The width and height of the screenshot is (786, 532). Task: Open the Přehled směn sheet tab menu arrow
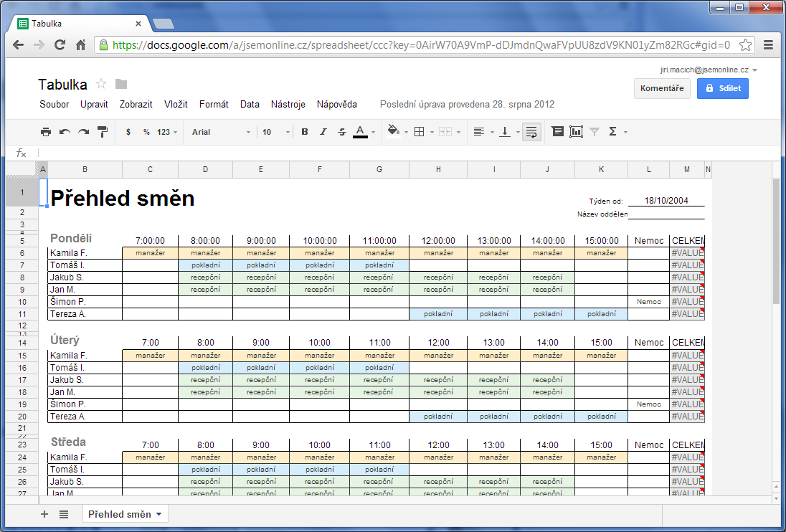[x=159, y=514]
